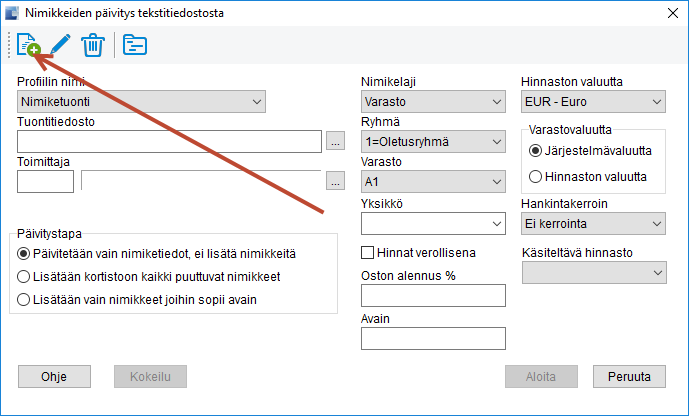Open the Hinnaston valuutta dropdown
Screen dimensions: 689x416
(593, 101)
